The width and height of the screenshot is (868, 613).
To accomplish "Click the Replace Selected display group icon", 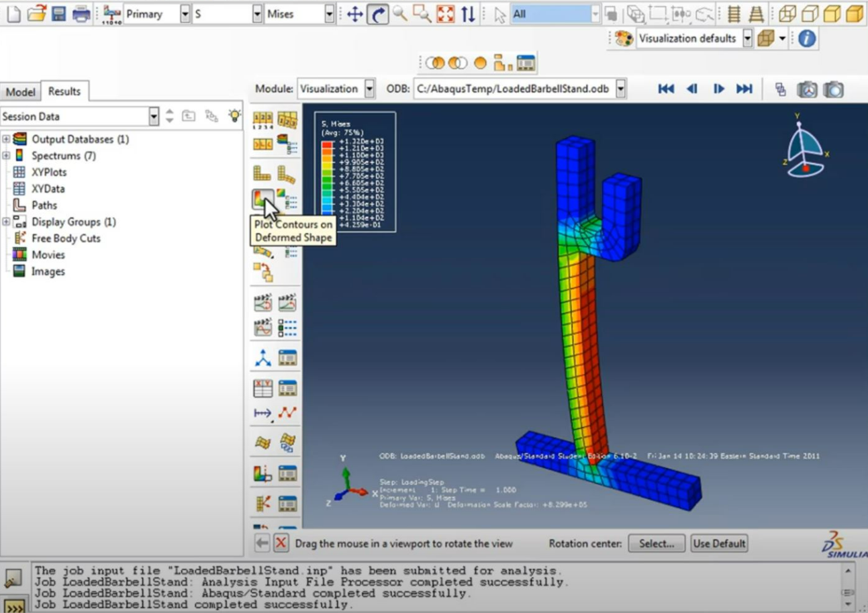I will (436, 63).
